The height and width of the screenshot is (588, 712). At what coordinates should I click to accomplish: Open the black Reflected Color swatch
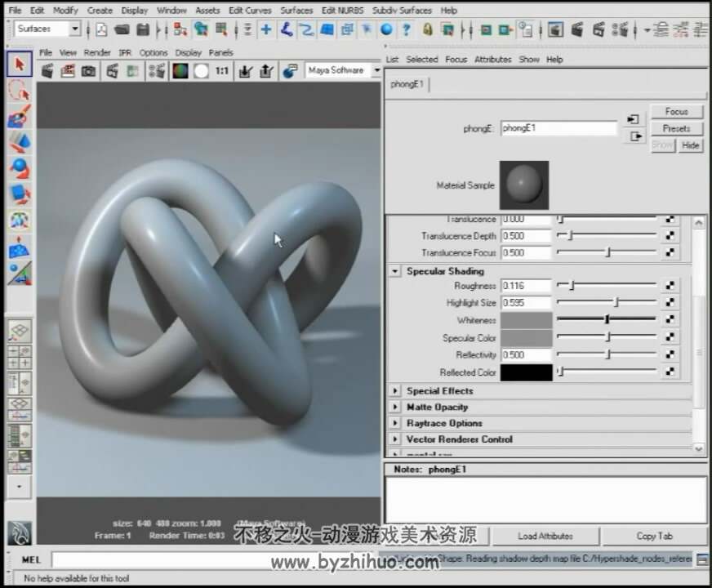pos(527,372)
